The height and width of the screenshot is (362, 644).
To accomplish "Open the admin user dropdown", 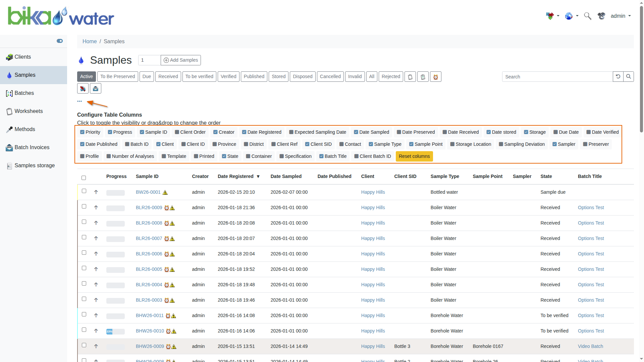I will 621,16.
